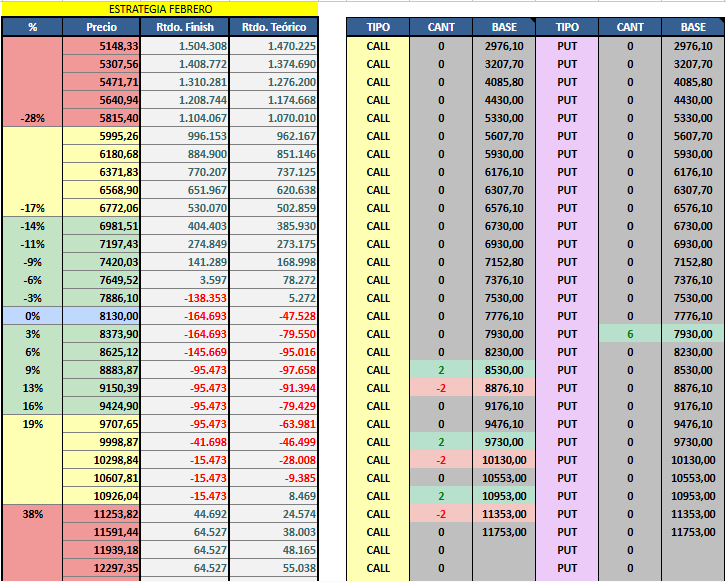
Task: Click the Precio column header
Action: click(x=101, y=27)
